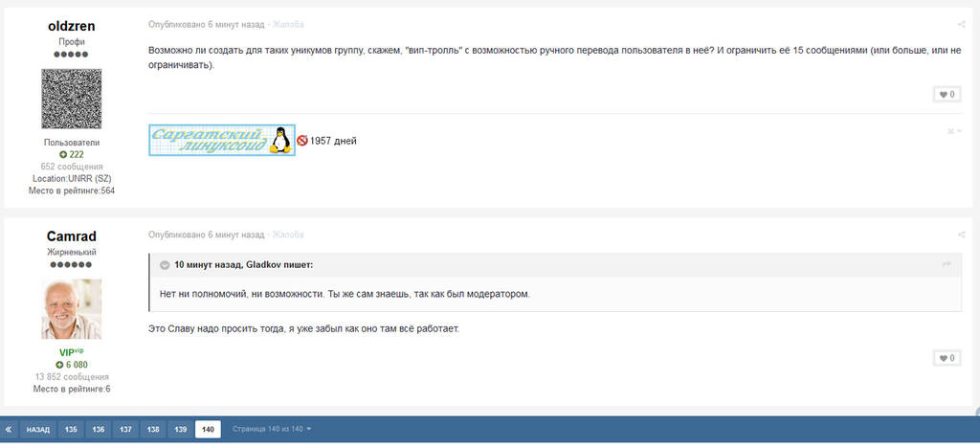Click 'Место в рейтинге:564' text

(x=71, y=190)
